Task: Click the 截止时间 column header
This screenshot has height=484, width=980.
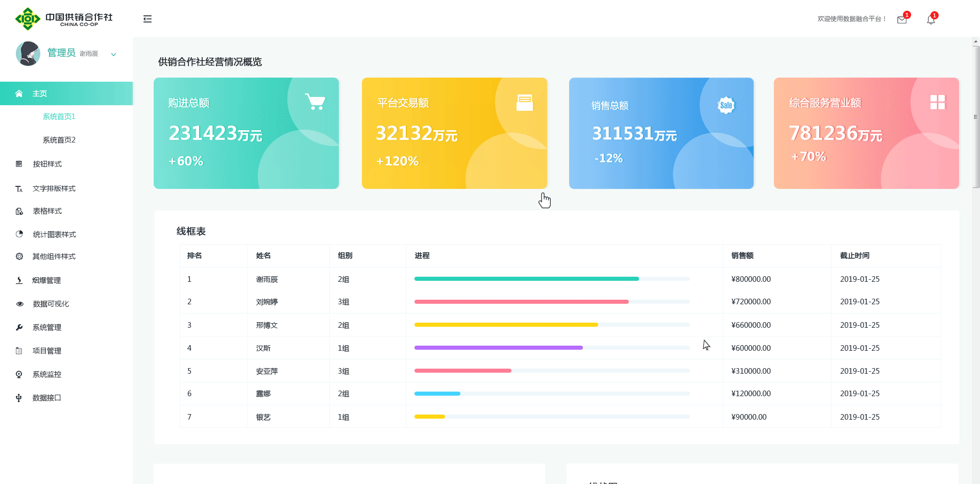Action: (855, 255)
